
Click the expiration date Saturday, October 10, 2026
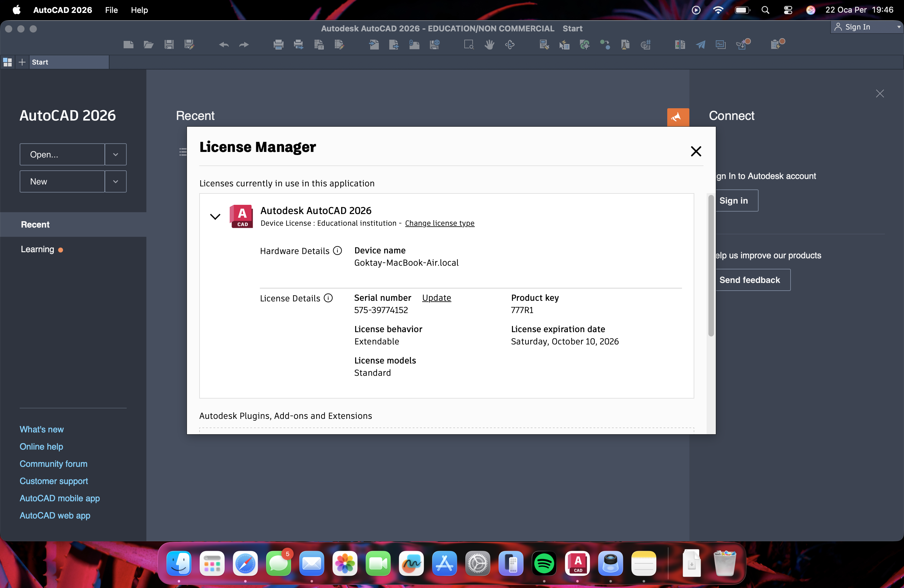click(565, 341)
